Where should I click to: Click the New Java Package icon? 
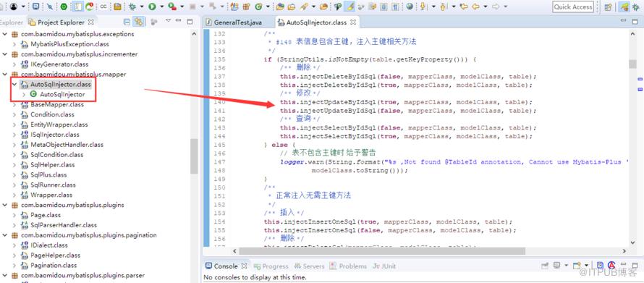(x=247, y=7)
